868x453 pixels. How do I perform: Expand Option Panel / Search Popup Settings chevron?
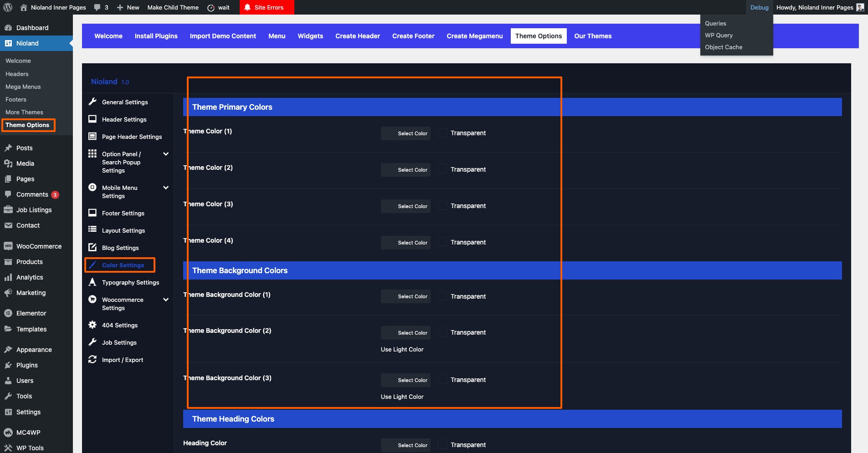coord(166,154)
